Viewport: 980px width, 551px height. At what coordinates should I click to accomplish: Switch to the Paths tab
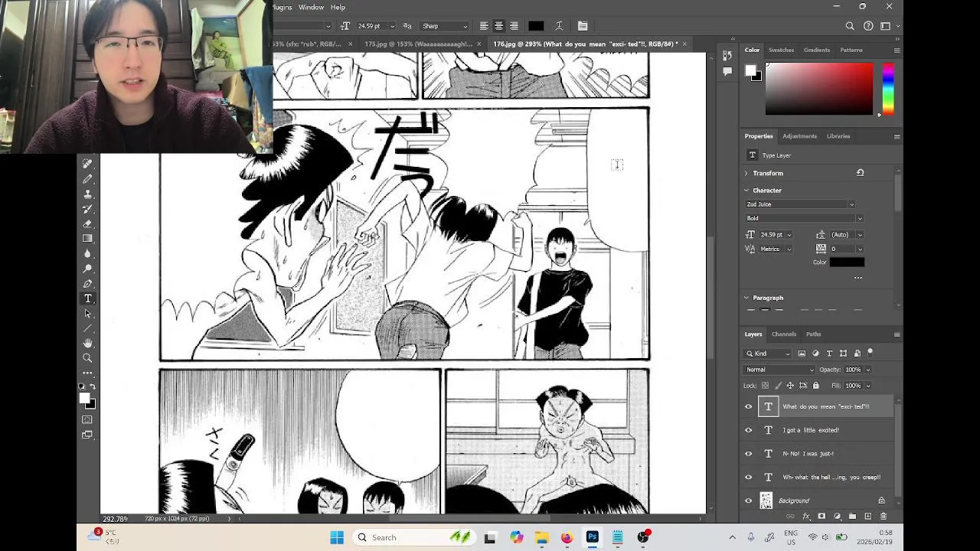(813, 334)
